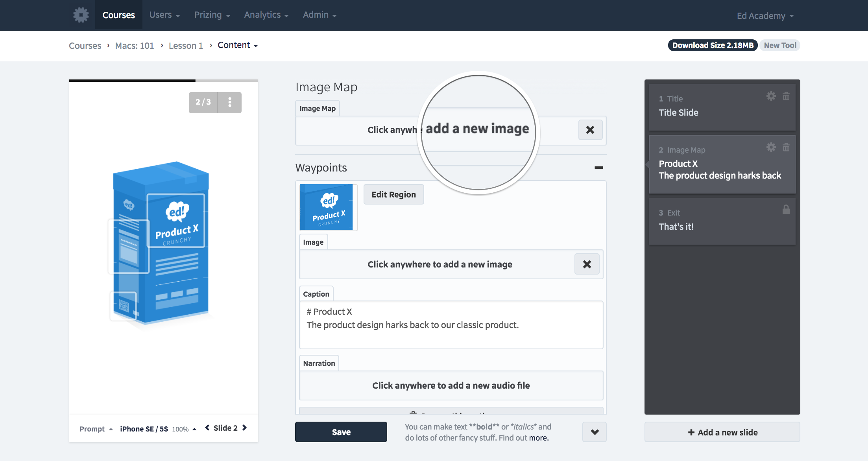Open the Ed Academy account dropdown
This screenshot has height=461, width=868.
(x=765, y=16)
